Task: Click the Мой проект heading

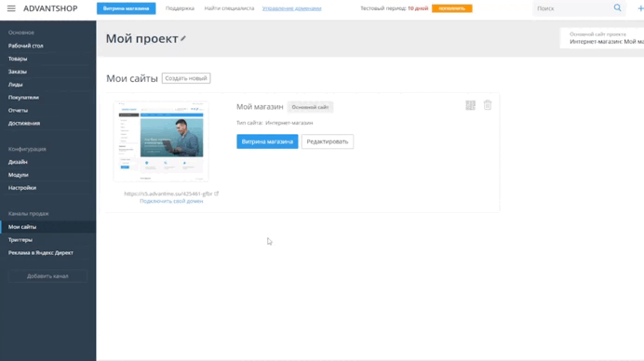Action: 141,38
